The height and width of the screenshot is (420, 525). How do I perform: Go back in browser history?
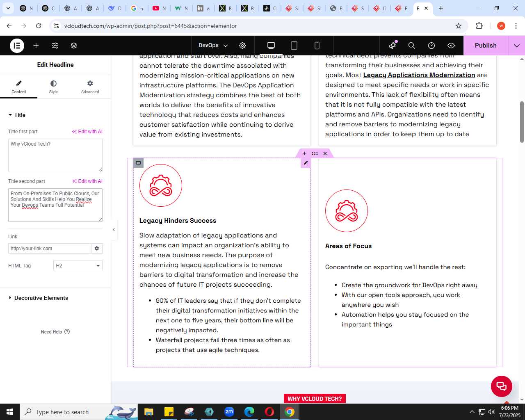(x=9, y=26)
